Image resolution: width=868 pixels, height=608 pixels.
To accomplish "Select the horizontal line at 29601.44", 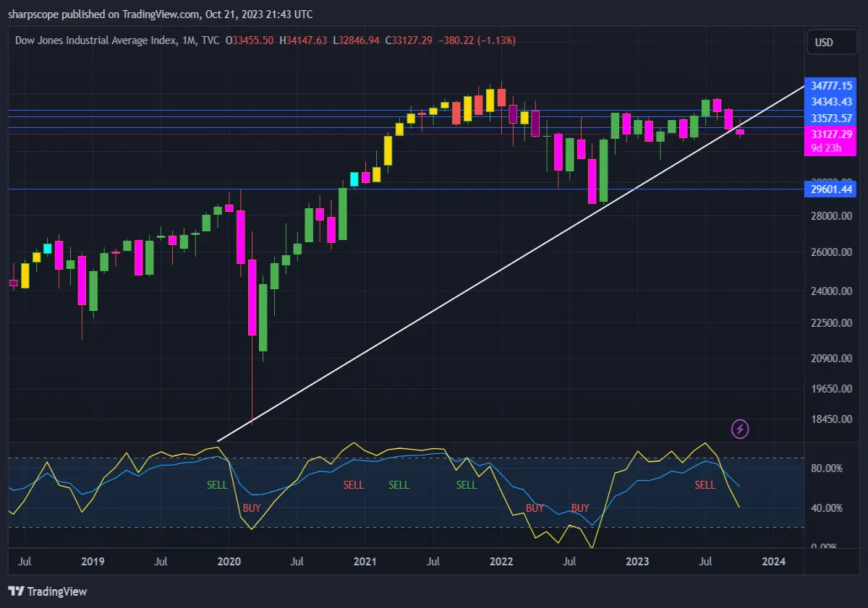I will [405, 189].
